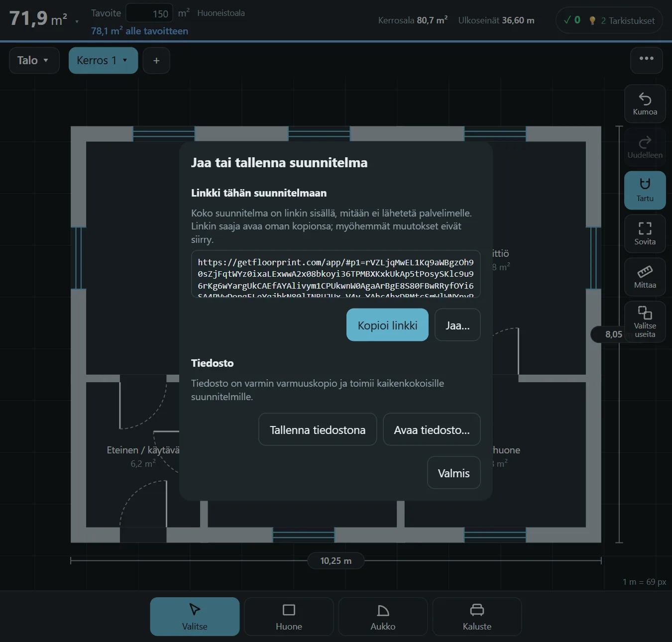Image resolution: width=672 pixels, height=642 pixels.
Task: Redo with the Uudelleen button
Action: tap(645, 147)
